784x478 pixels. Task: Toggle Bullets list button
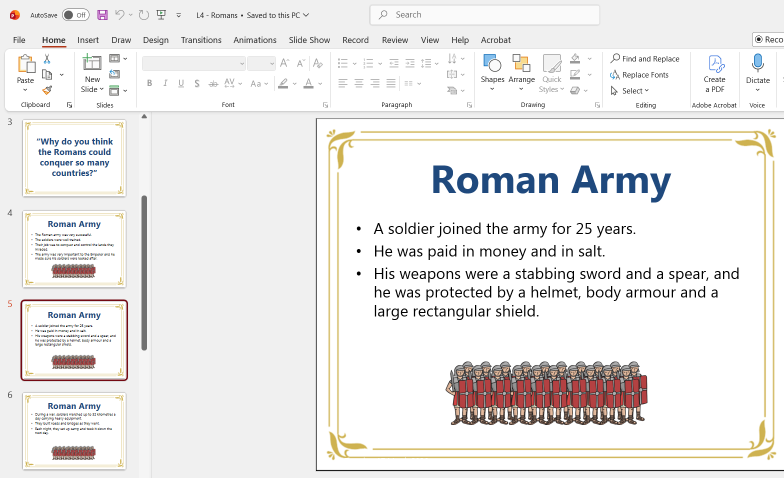click(x=342, y=63)
